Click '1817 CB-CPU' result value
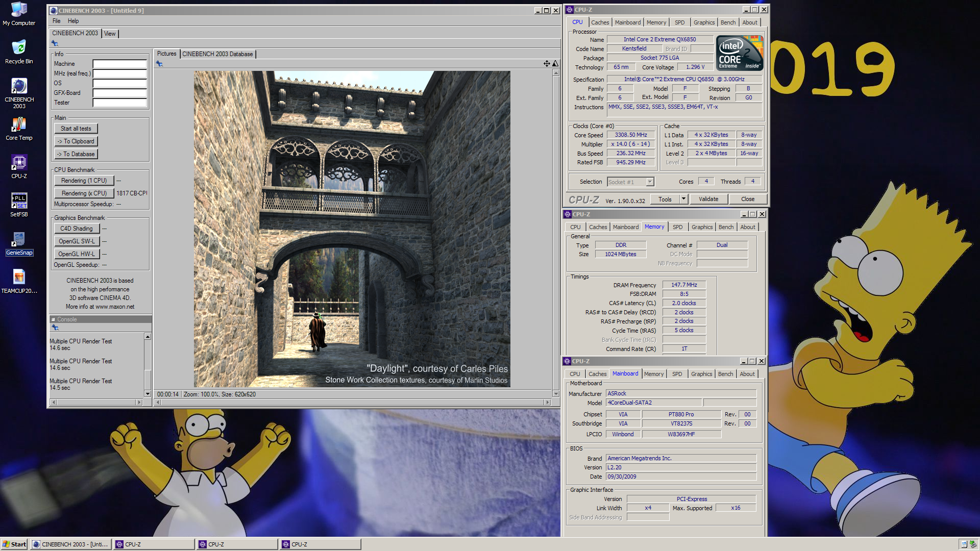 point(132,193)
